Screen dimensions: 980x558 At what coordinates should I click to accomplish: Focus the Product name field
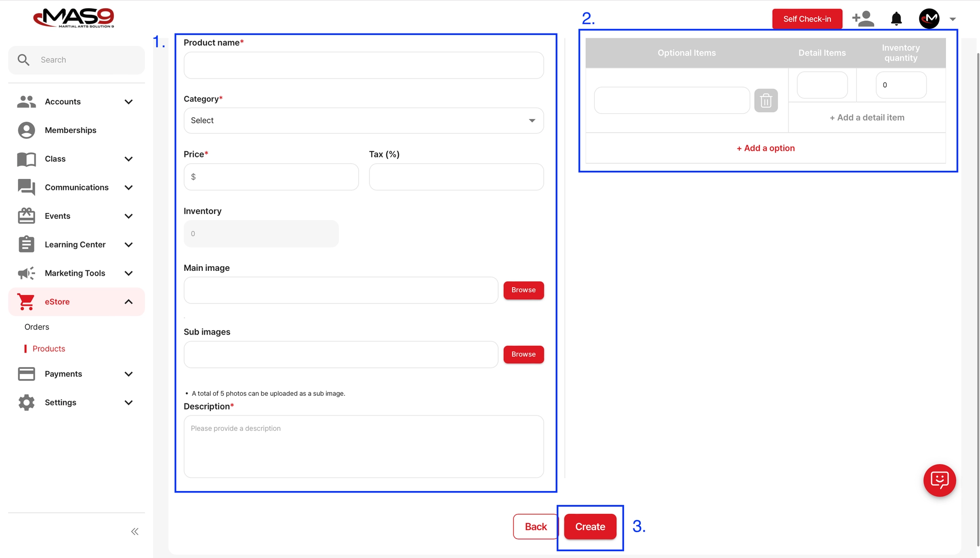point(363,65)
